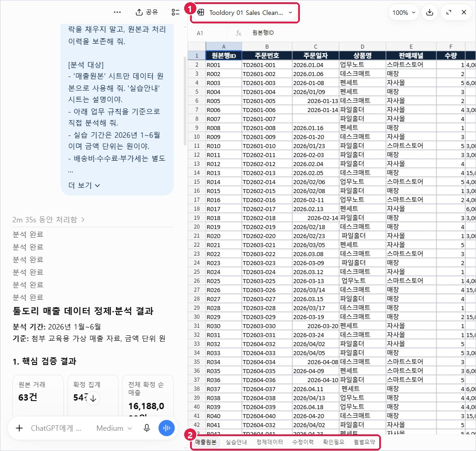
Task: Click the 주문번호 header cell
Action: pos(267,55)
